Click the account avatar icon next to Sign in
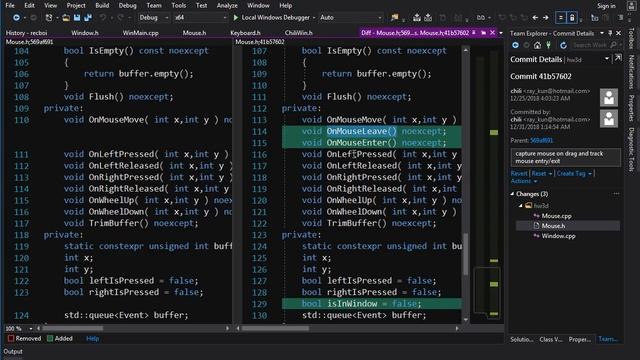Viewport: 640px width, 360px height. [631, 6]
